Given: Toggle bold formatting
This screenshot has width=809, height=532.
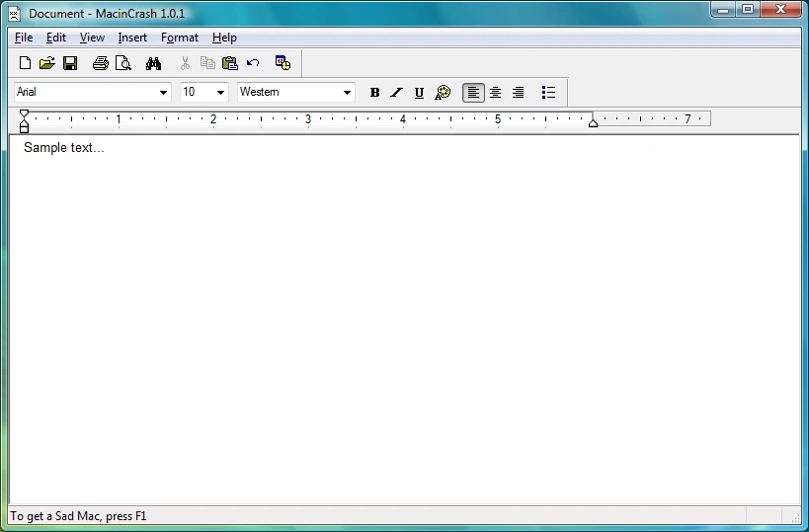Looking at the screenshot, I should point(375,92).
